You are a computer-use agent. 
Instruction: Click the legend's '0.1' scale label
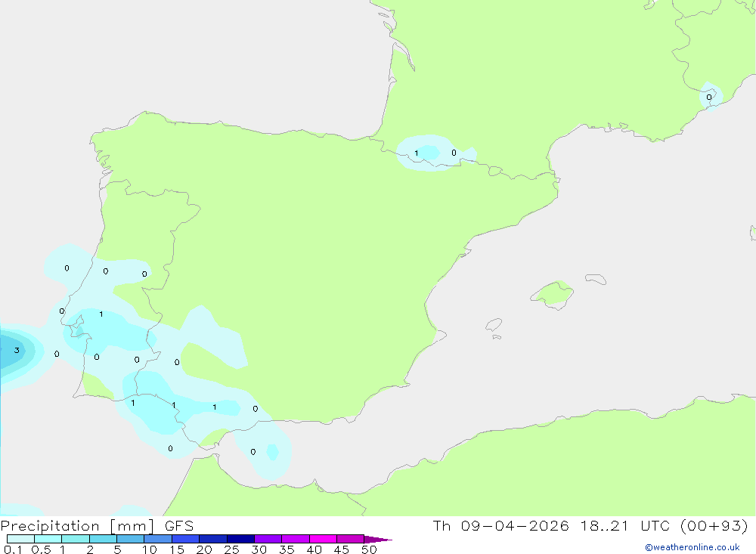13,549
